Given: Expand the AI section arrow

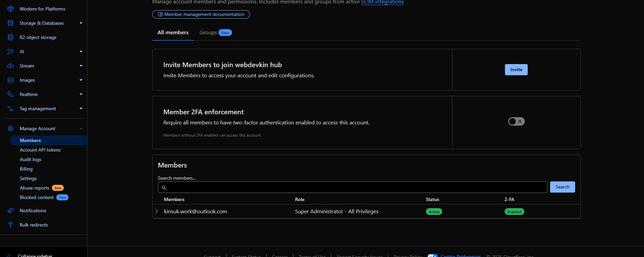Looking at the screenshot, I should click(x=81, y=52).
